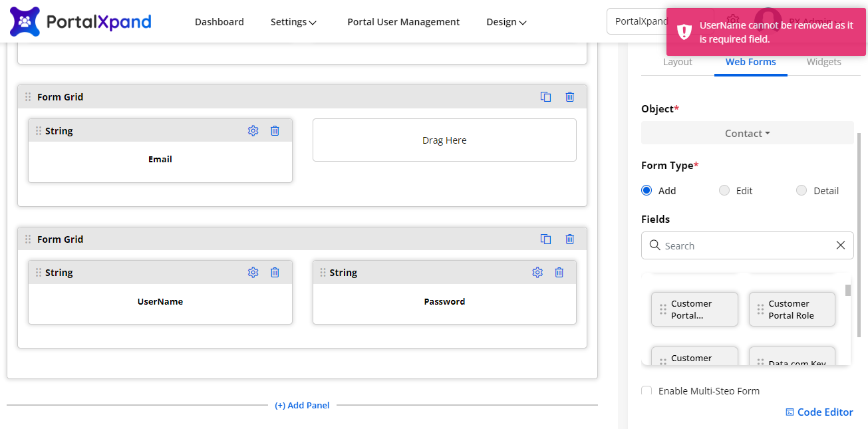Clear the Fields search box X
Viewport: 868px width, 429px height.
click(841, 245)
